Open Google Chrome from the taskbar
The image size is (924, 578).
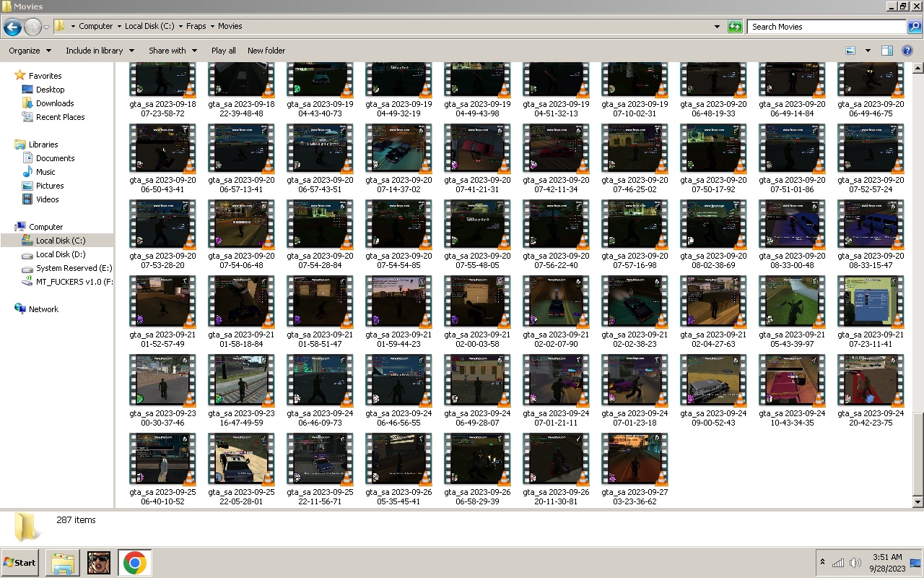134,563
